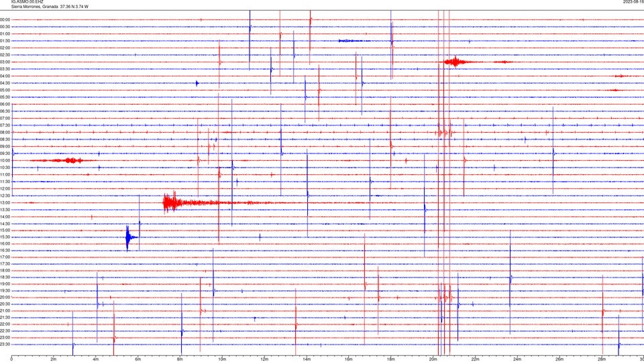The image size is (644, 362).
Task: Select the 11:30 trace time label
Action: click(5, 182)
